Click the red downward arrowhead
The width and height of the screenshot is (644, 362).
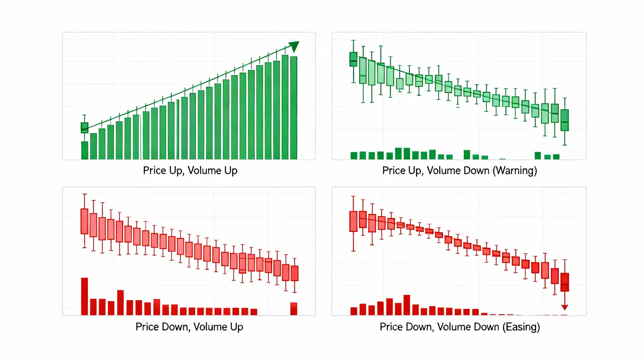[565, 307]
